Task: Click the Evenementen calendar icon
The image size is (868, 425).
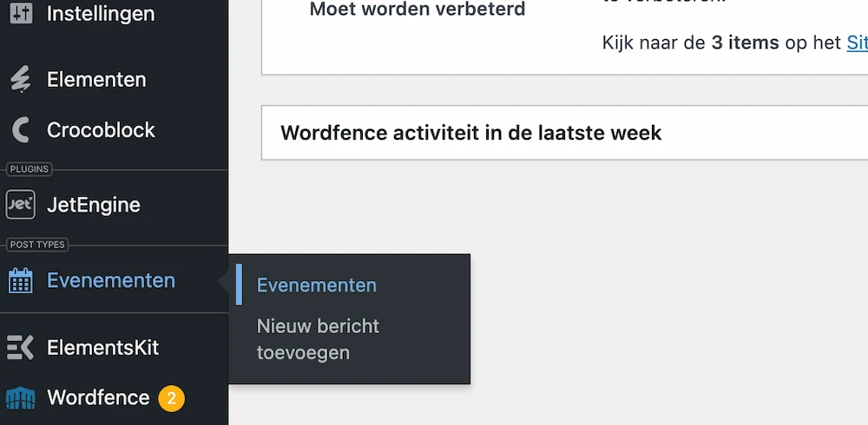Action: point(20,280)
